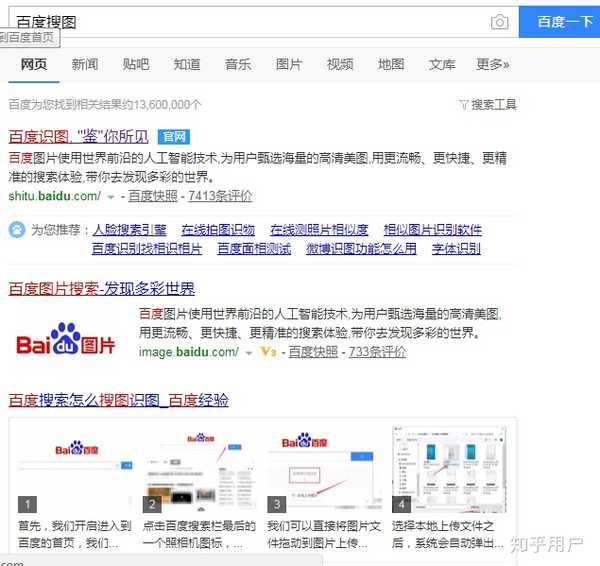600x566 pixels.
Task: Open suggestion 在线拍图识物
Action: click(x=218, y=230)
